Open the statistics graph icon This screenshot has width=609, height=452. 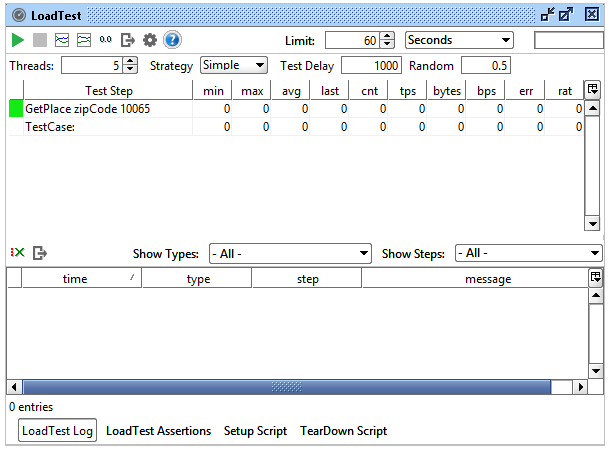(62, 40)
